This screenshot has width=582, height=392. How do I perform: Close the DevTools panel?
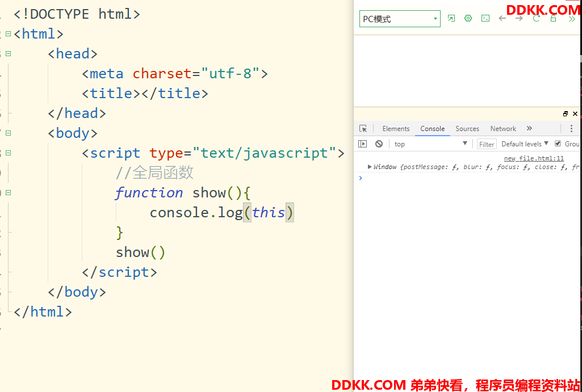tap(575, 114)
